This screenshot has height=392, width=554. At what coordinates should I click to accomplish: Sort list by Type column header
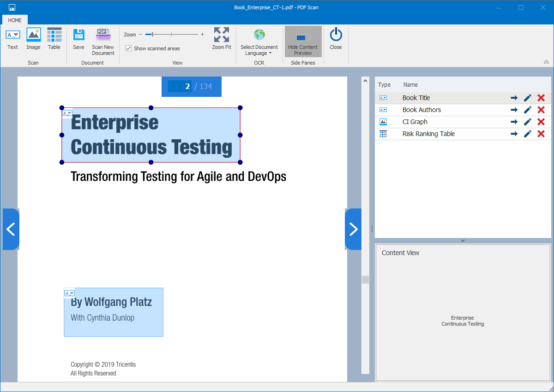coord(384,85)
